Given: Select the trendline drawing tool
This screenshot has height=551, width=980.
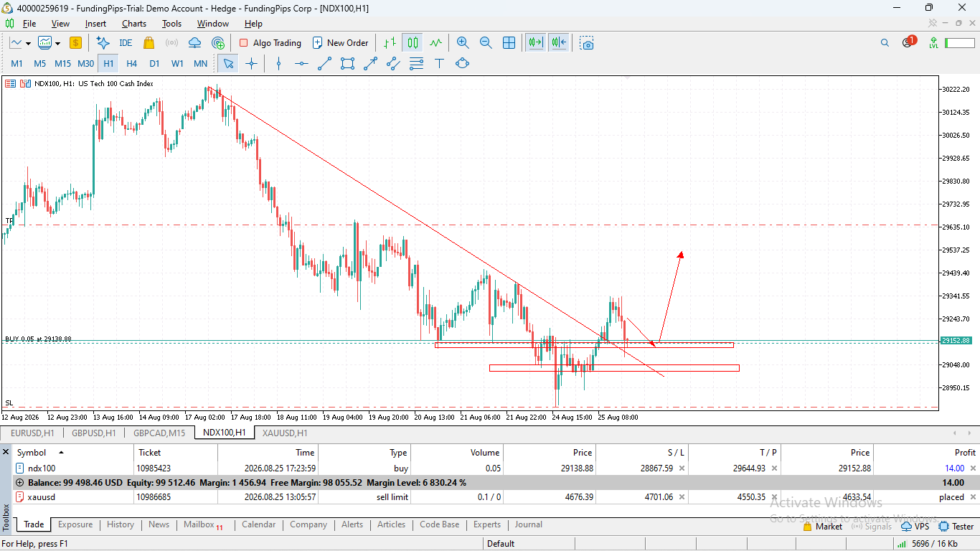Looking at the screenshot, I should pyautogui.click(x=324, y=63).
